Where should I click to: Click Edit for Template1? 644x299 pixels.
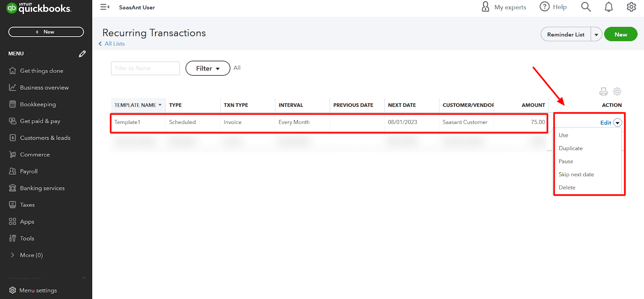605,123
